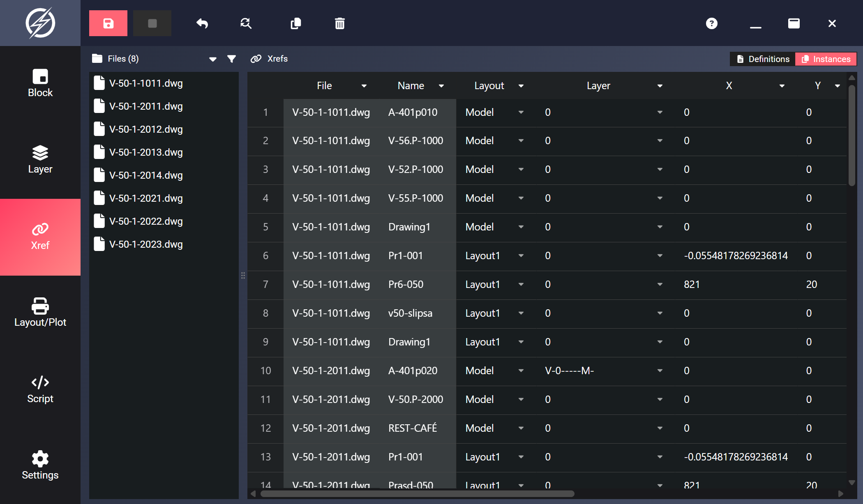863x504 pixels.
Task: Open the Y column header dropdown
Action: coord(838,86)
